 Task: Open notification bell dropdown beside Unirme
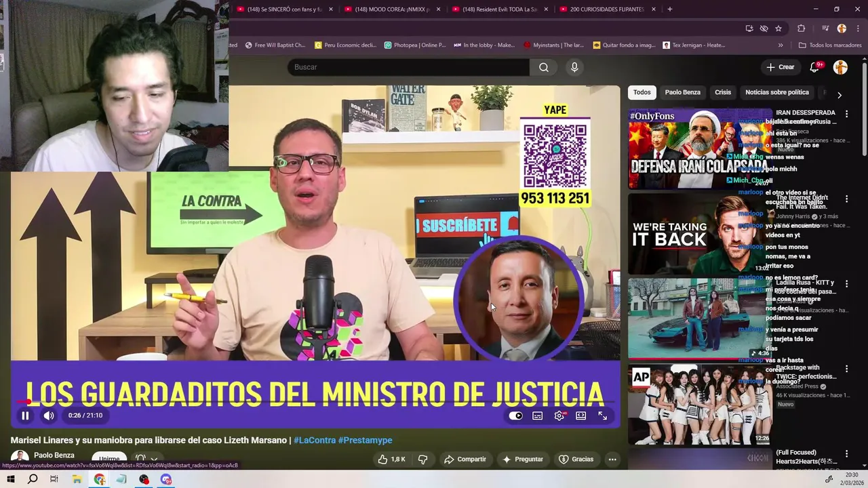click(x=146, y=459)
